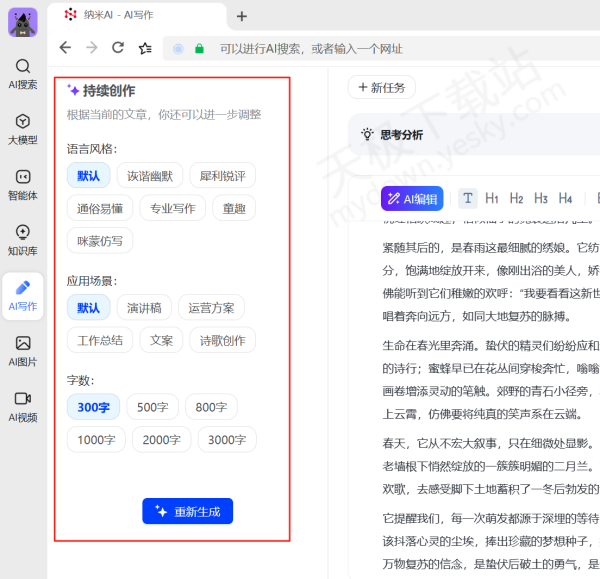The width and height of the screenshot is (600, 579).
Task: Apply H1 heading format
Action: click(492, 198)
